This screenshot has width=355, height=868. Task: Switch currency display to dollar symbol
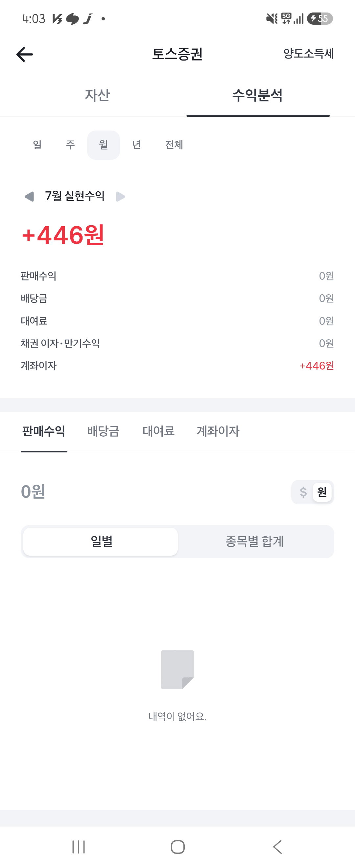(x=303, y=492)
